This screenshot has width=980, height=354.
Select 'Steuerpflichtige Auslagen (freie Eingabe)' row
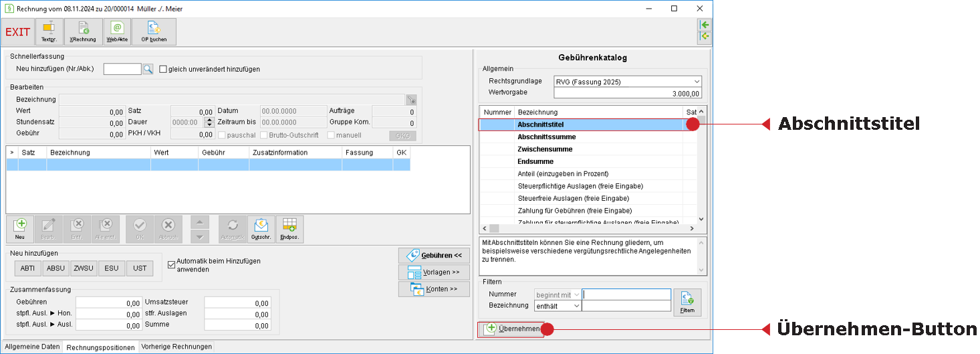[588, 186]
